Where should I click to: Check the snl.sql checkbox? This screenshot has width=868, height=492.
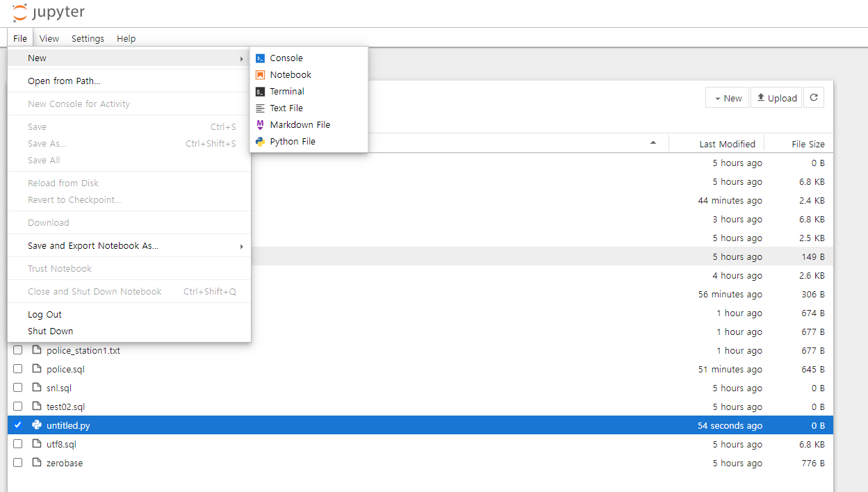(18, 388)
